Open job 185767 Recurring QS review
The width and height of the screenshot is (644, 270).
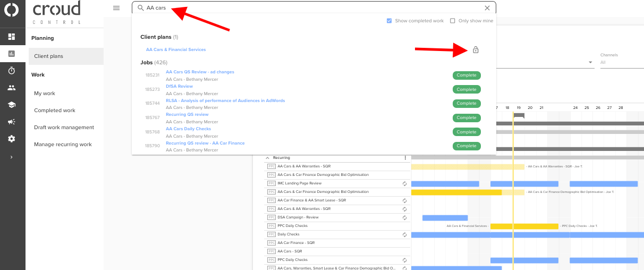pyautogui.click(x=187, y=114)
